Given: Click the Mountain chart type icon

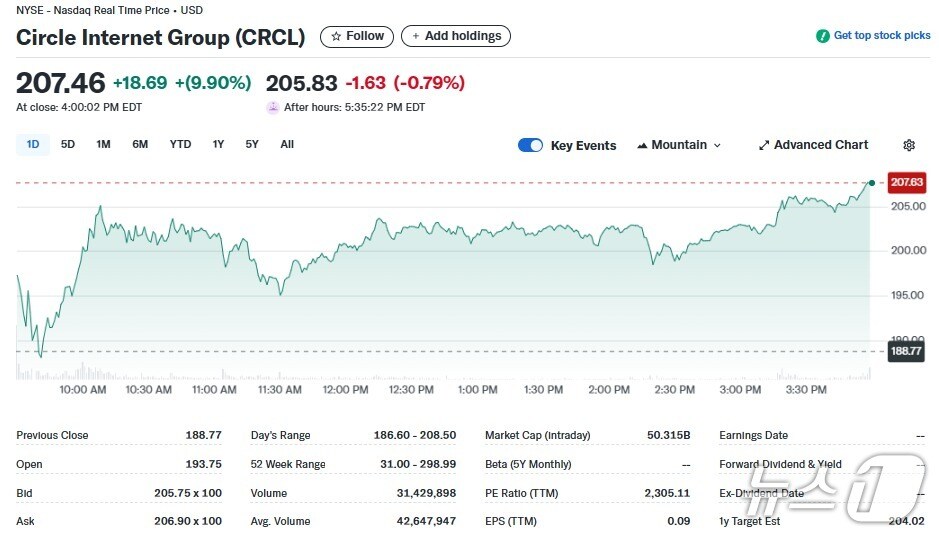Looking at the screenshot, I should coord(642,145).
